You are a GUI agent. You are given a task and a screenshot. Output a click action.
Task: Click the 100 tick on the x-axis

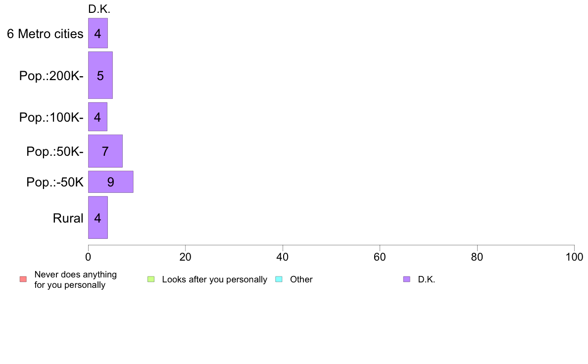tap(574, 257)
